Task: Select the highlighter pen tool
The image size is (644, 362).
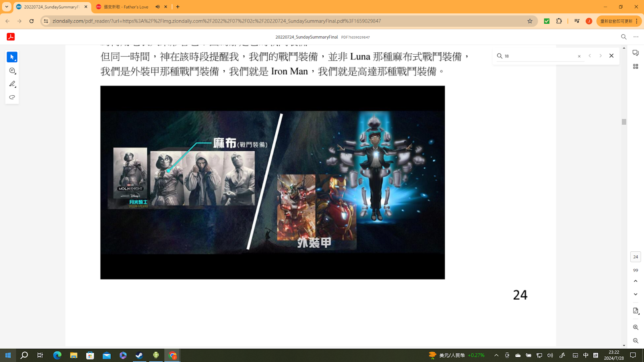Action: [x=12, y=84]
